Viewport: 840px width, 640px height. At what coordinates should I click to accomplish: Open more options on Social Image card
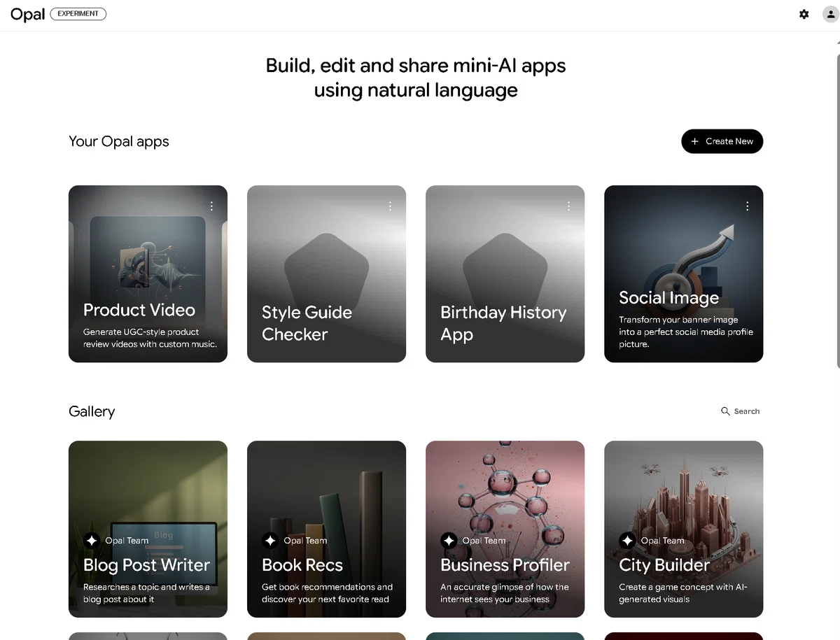point(747,206)
